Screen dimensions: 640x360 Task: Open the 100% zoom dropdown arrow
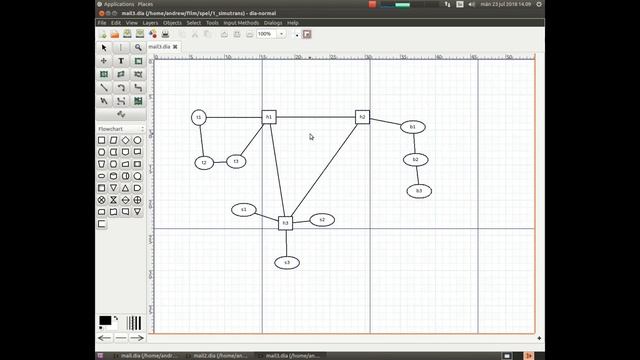tap(282, 34)
